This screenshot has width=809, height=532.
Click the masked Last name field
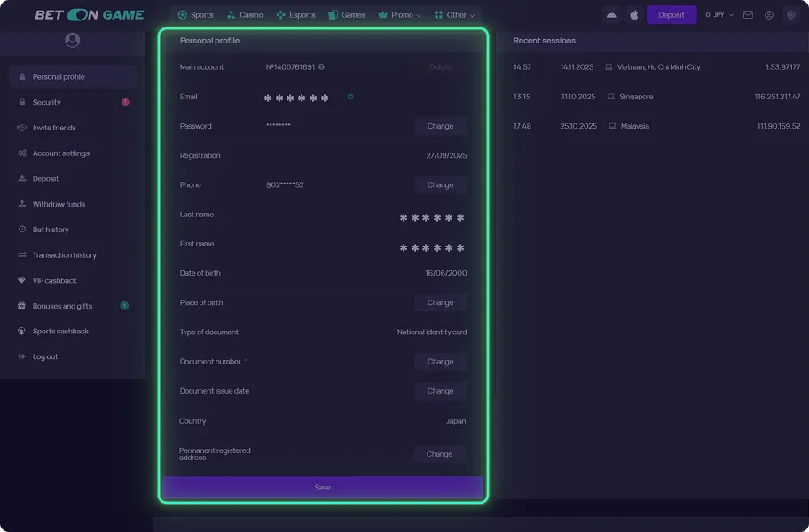[x=432, y=215]
